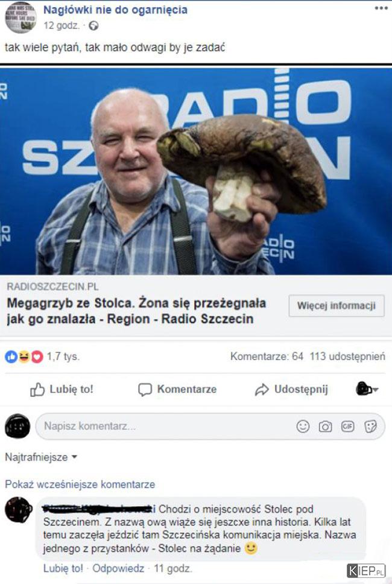
Task: Open the three-dot post options menu
Action: (381, 8)
